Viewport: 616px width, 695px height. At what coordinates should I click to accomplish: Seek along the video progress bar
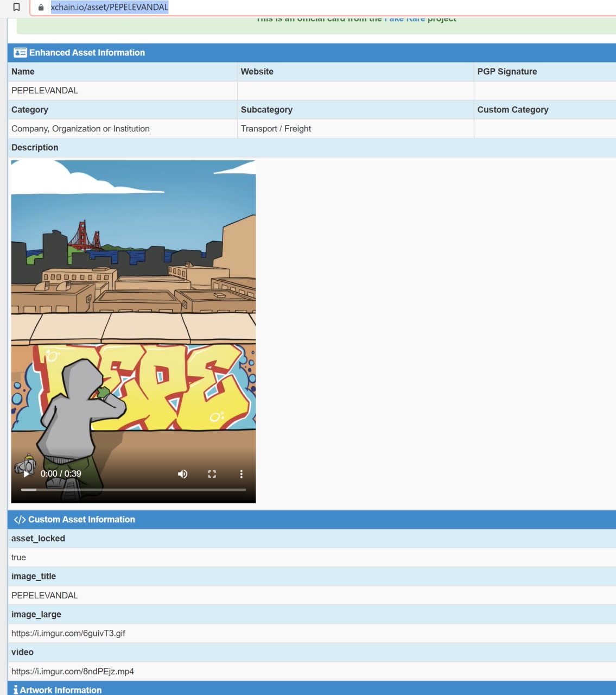[134, 490]
